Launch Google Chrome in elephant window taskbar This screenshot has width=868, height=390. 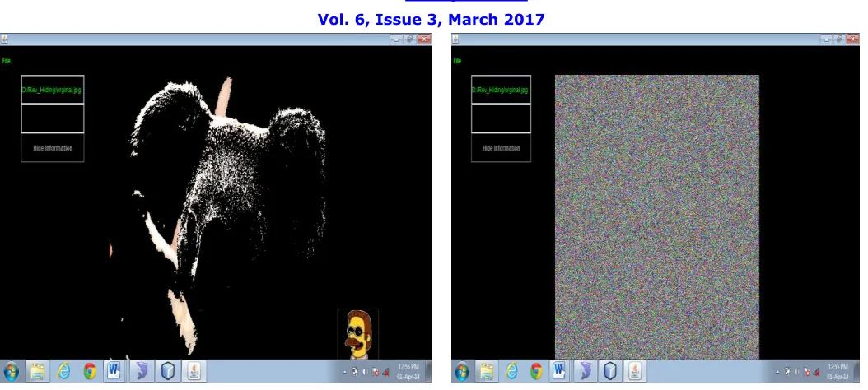pyautogui.click(x=90, y=371)
